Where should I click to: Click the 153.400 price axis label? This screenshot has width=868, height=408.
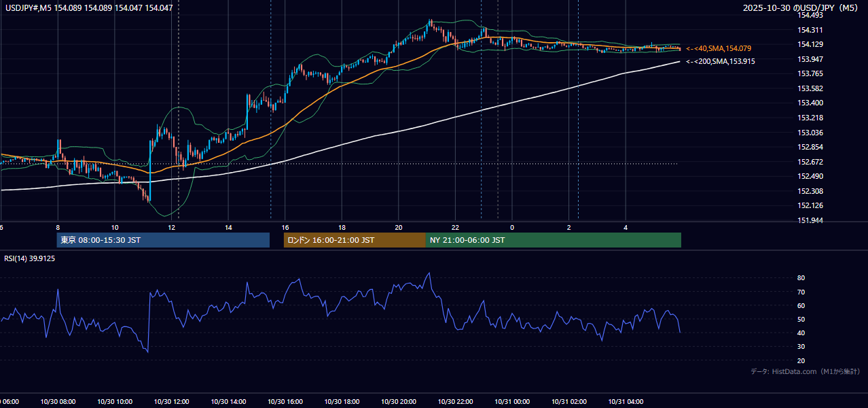pyautogui.click(x=810, y=103)
